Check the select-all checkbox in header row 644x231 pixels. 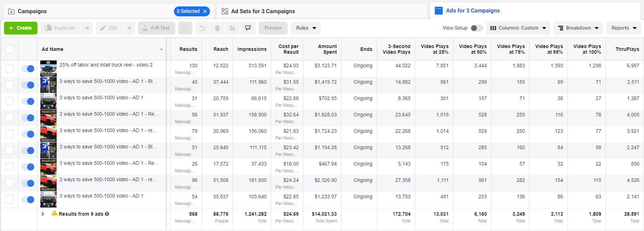coord(10,49)
